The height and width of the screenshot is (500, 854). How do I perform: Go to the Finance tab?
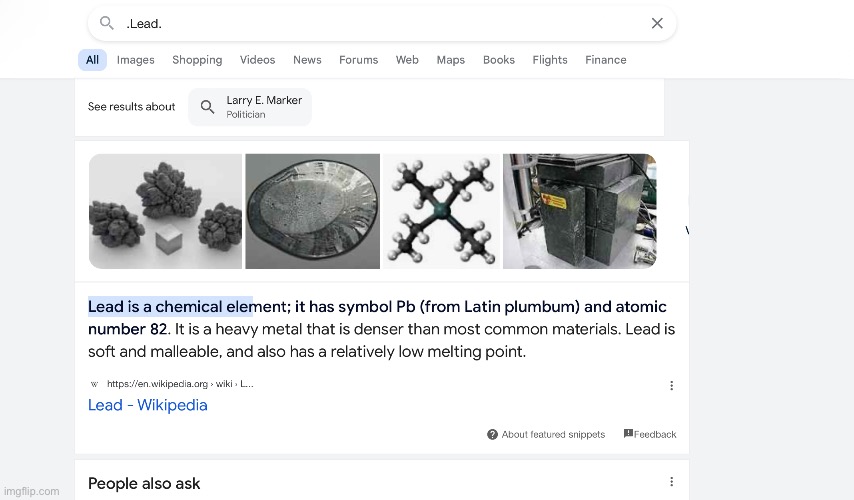tap(606, 60)
